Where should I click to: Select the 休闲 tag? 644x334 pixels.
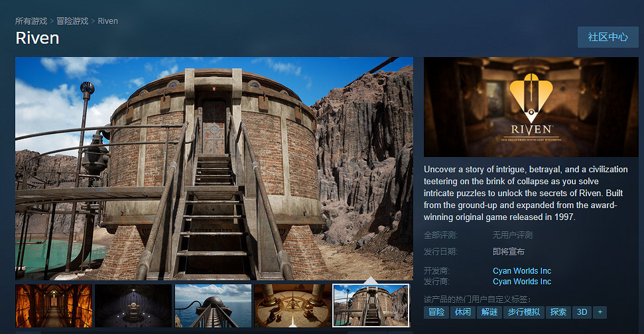(462, 312)
